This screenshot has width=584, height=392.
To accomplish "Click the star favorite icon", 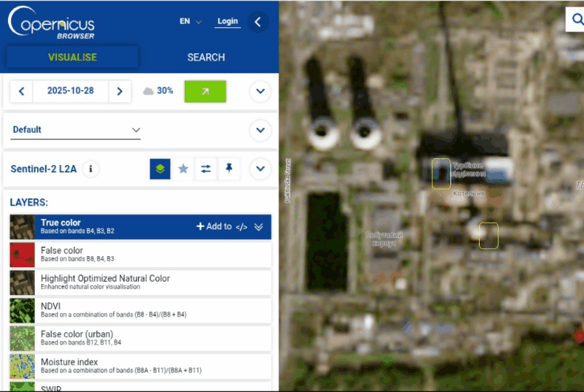I will click(x=183, y=169).
